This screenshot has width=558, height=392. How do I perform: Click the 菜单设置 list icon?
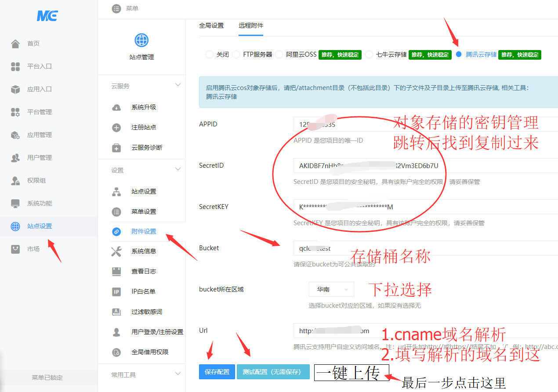116,212
